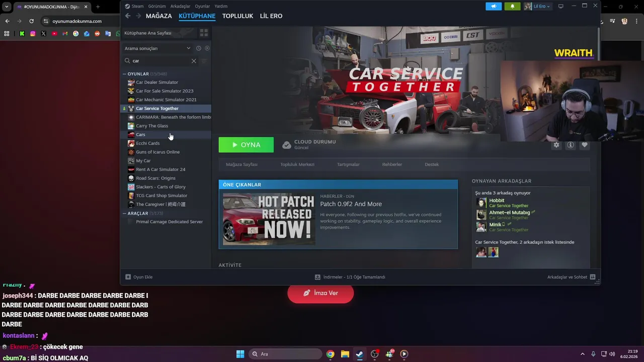The image size is (644, 362).
Task: Show game info icon beside gear
Action: tap(571, 145)
